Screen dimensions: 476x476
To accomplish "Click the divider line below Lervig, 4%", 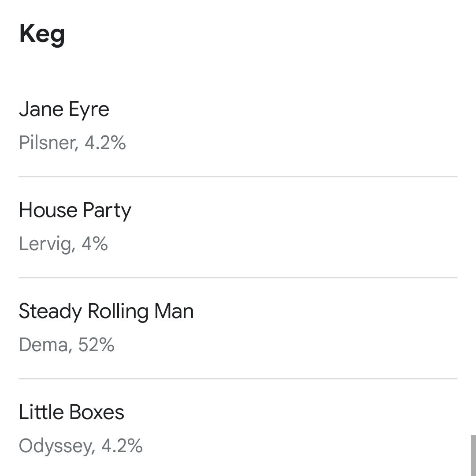I will (238, 277).
